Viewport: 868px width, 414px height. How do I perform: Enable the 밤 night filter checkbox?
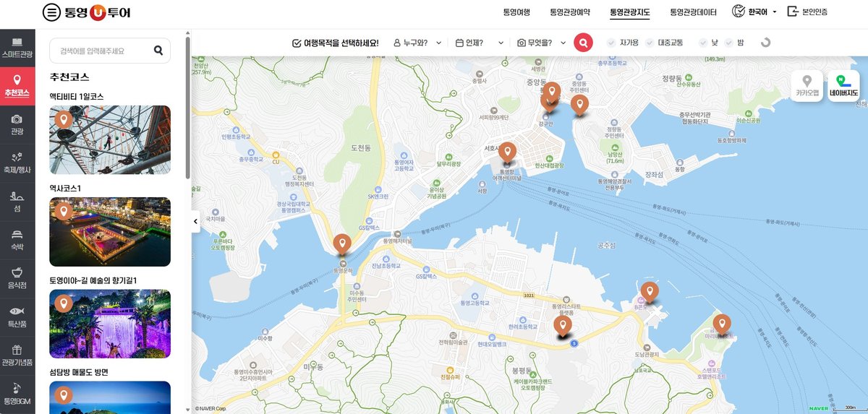[x=729, y=43]
